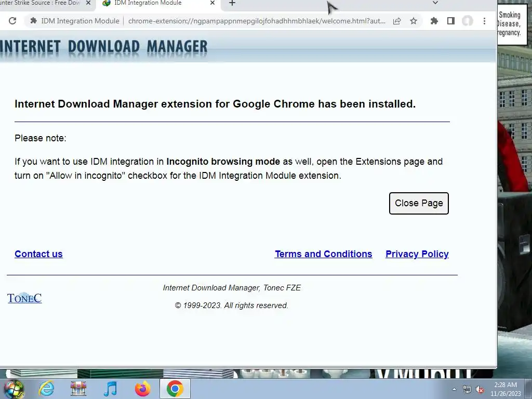Open the network icon in system tray
The height and width of the screenshot is (399, 532).
click(467, 389)
